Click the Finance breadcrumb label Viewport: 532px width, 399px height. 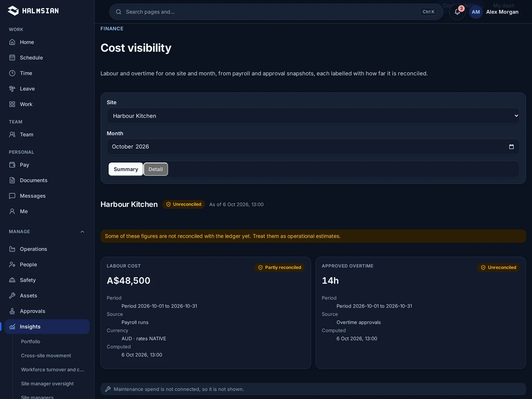112,29
